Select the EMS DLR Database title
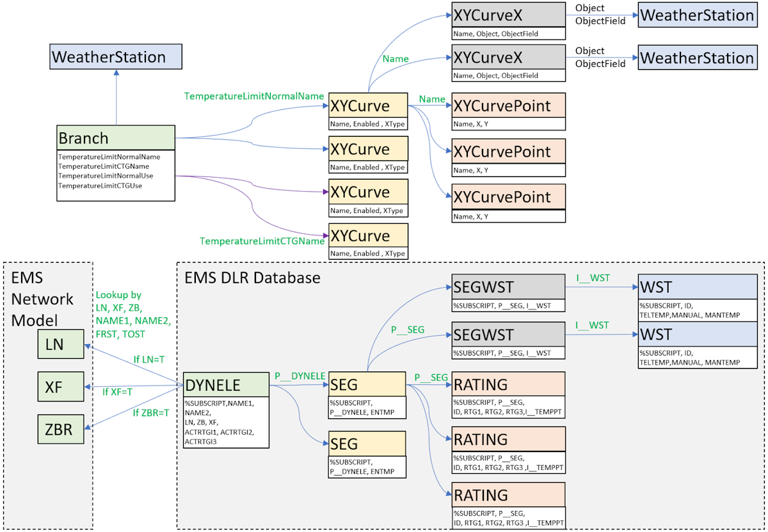The width and height of the screenshot is (768, 532). [252, 278]
